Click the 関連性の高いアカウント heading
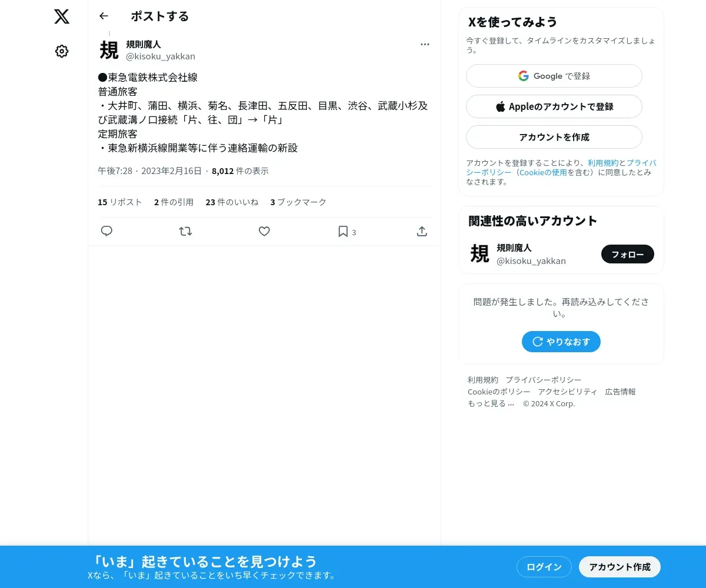The image size is (706, 588). coord(533,220)
